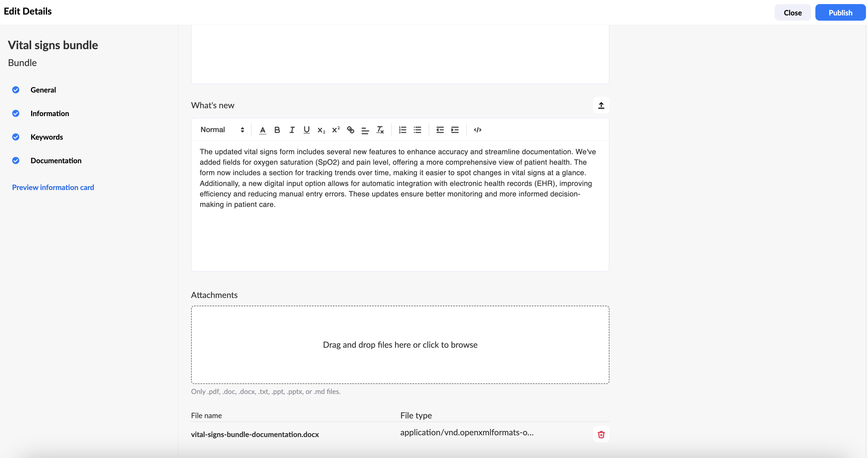Toggle the Documentation section checkmark
The height and width of the screenshot is (458, 868).
(15, 160)
